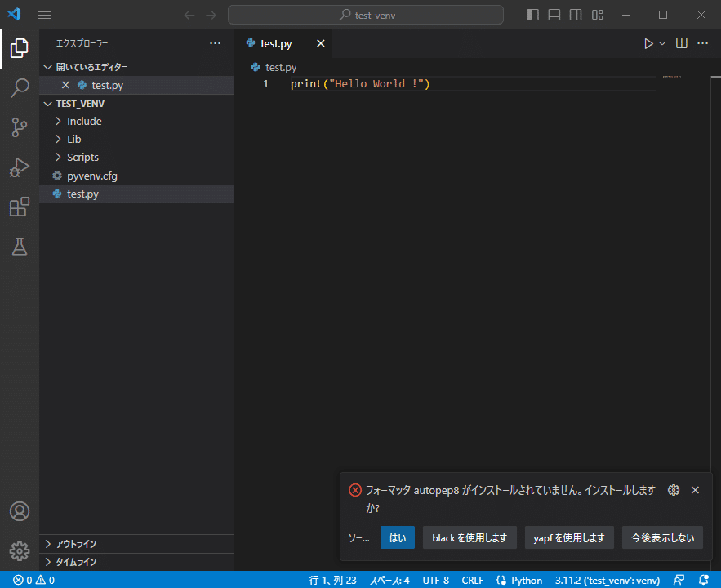Image resolution: width=721 pixels, height=588 pixels.
Task: Open the hamburger application menu
Action: pyautogui.click(x=44, y=16)
